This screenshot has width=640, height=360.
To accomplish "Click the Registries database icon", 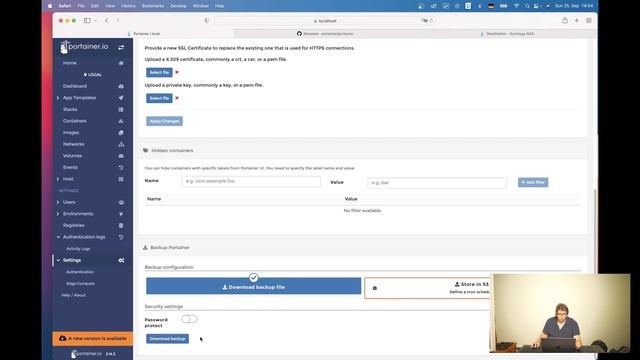I will click(121, 225).
